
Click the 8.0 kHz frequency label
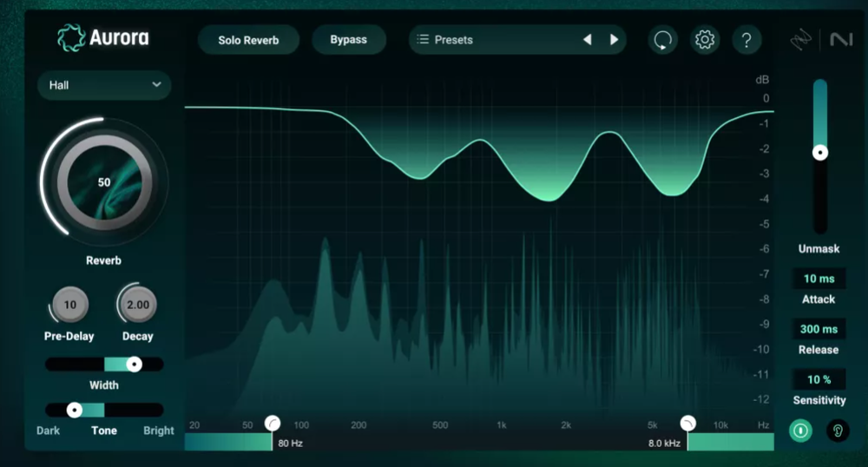point(664,444)
